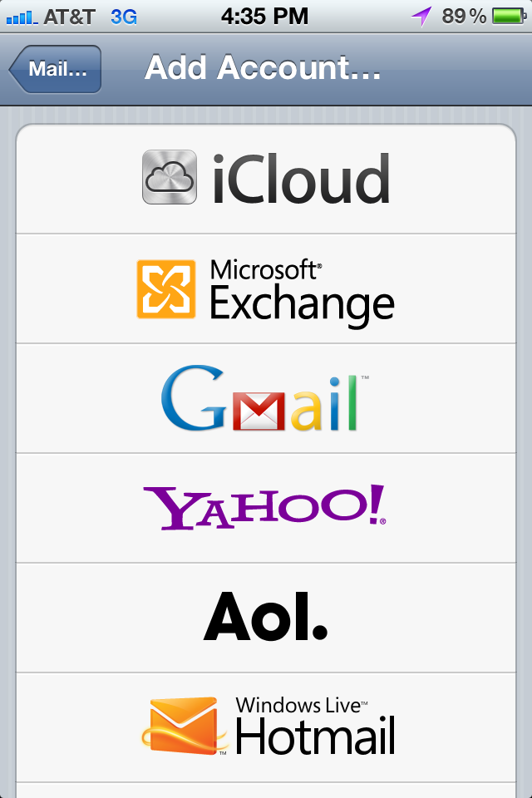This screenshot has height=798, width=532.
Task: Select the Aol. account option
Action: (266, 618)
